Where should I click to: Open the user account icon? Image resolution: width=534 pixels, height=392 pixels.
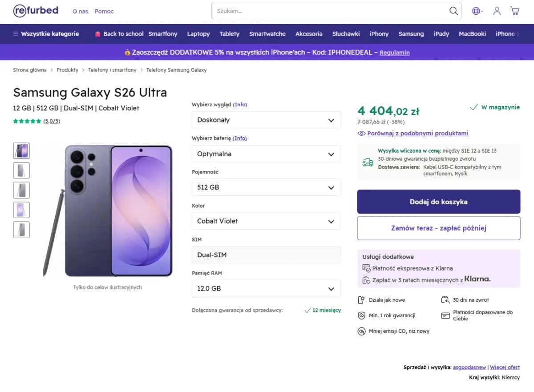coord(497,11)
